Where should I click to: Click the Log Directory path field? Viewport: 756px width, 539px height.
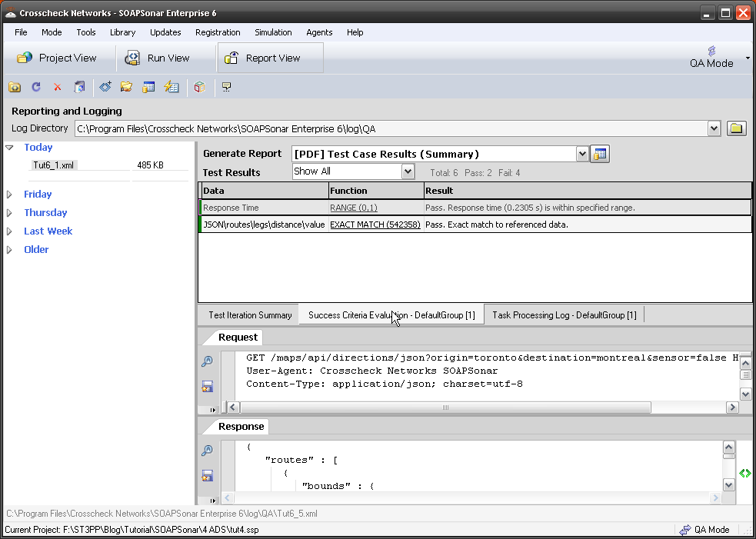pos(391,128)
